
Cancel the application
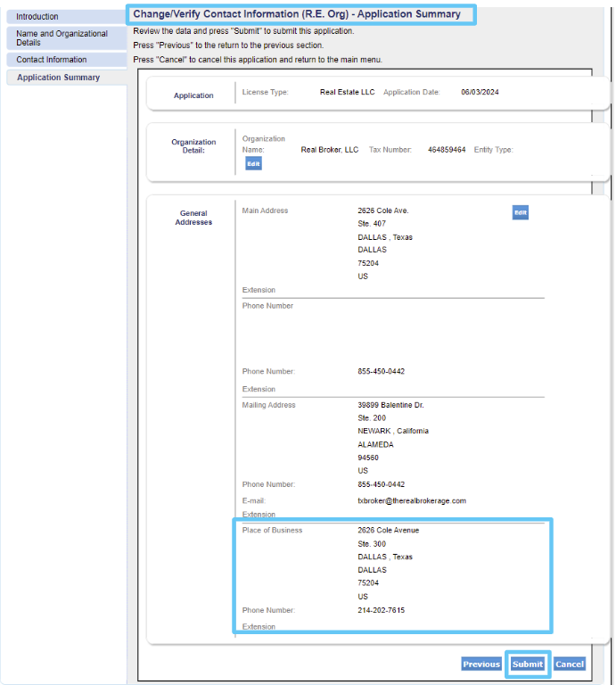tap(570, 664)
